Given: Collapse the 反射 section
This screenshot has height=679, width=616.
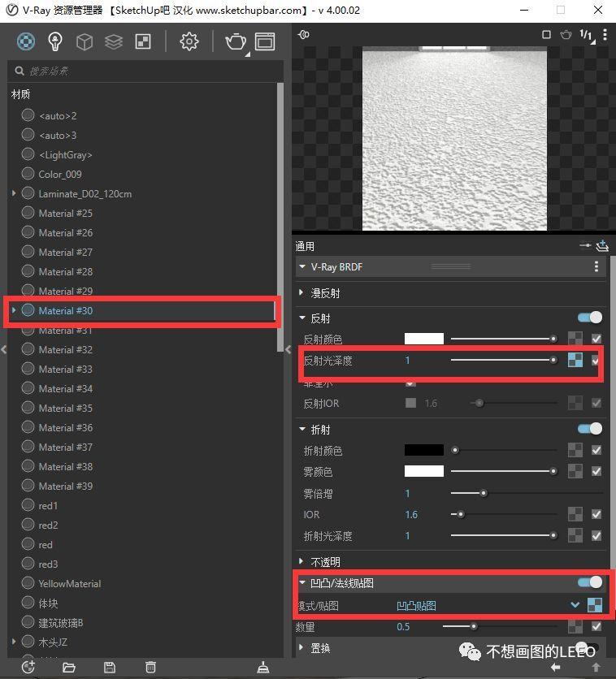Looking at the screenshot, I should click(x=302, y=318).
